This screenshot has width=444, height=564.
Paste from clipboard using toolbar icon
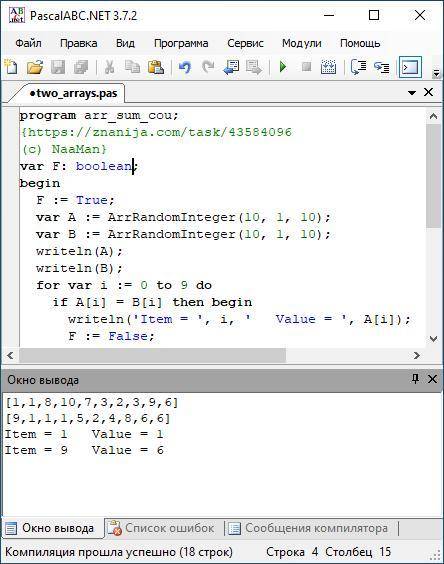coord(156,67)
